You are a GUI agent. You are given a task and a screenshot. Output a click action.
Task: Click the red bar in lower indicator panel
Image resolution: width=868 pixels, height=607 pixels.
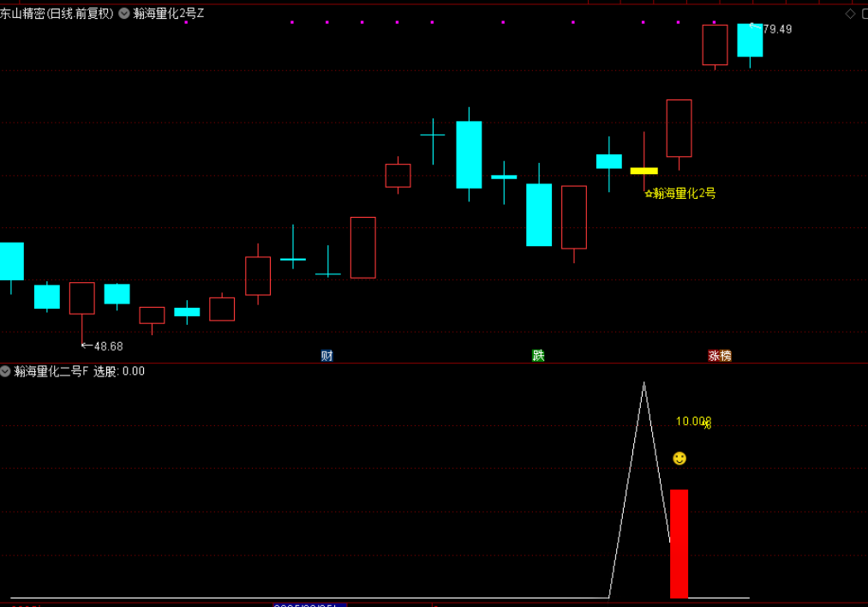pyautogui.click(x=679, y=544)
